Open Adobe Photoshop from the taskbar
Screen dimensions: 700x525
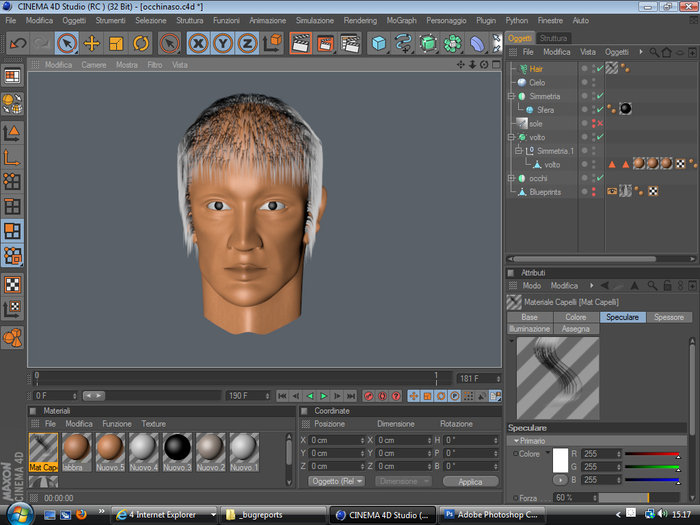(x=492, y=515)
